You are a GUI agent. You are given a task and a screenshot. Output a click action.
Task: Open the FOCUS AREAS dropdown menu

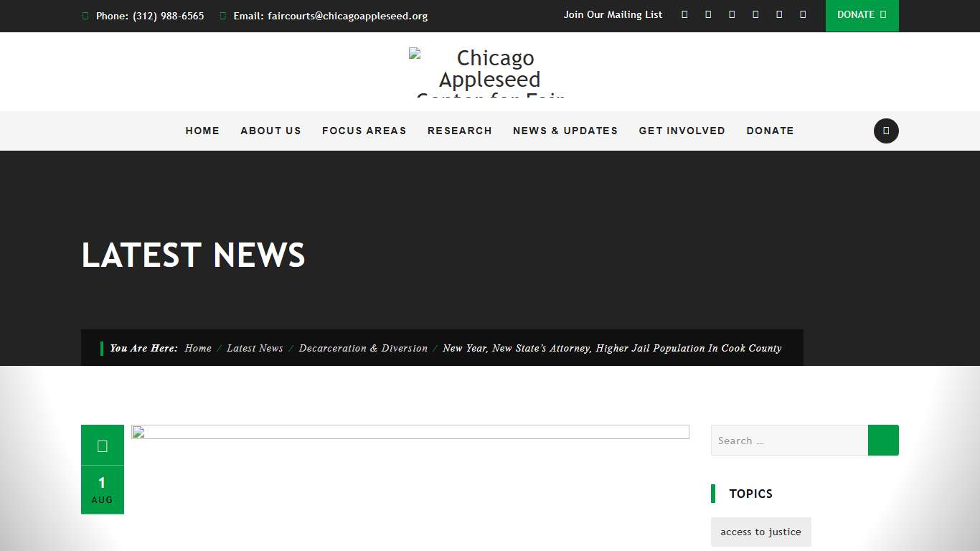(364, 131)
